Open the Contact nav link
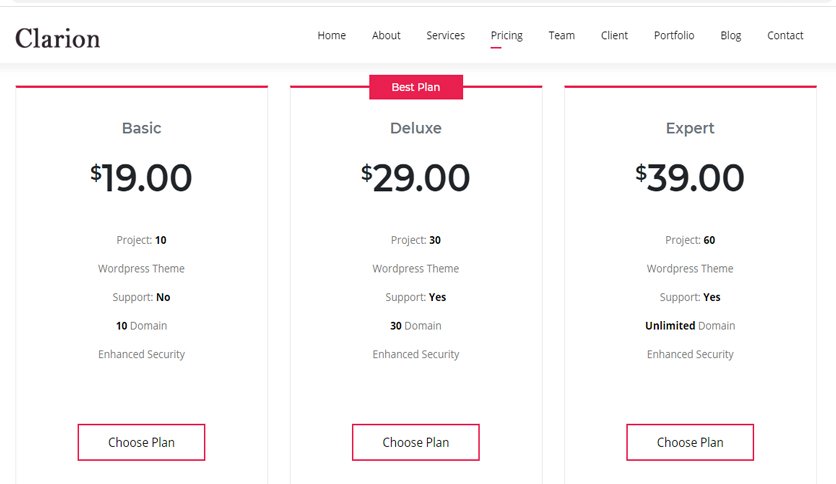The width and height of the screenshot is (836, 484). (x=785, y=35)
